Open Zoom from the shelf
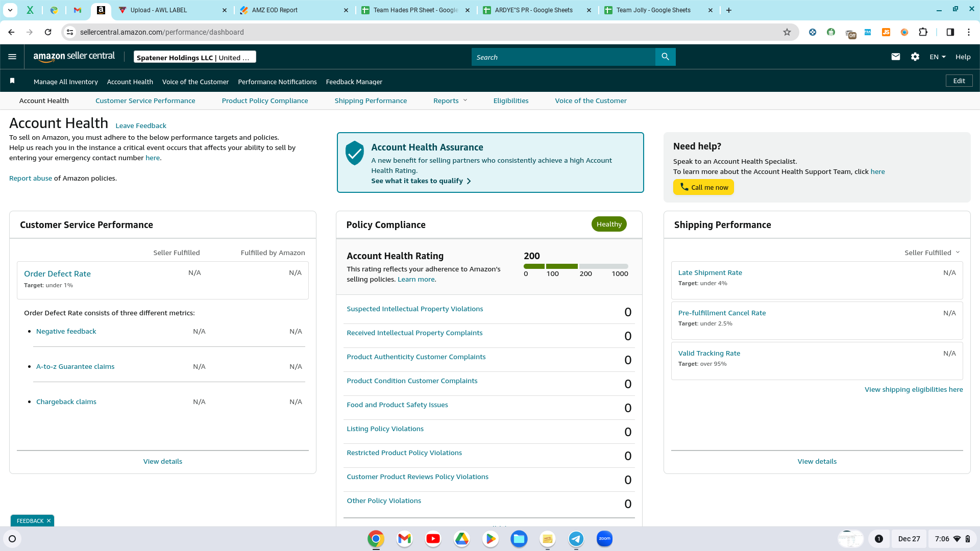980x551 pixels. (x=604, y=539)
